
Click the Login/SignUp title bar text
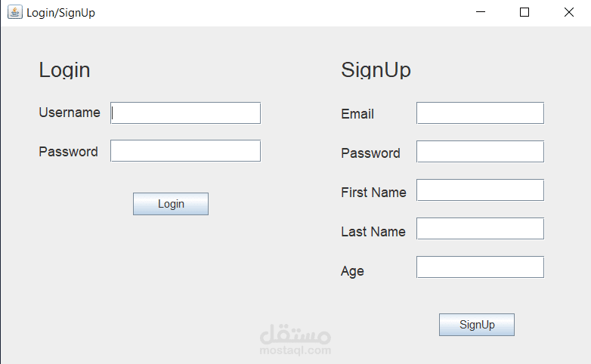(60, 13)
